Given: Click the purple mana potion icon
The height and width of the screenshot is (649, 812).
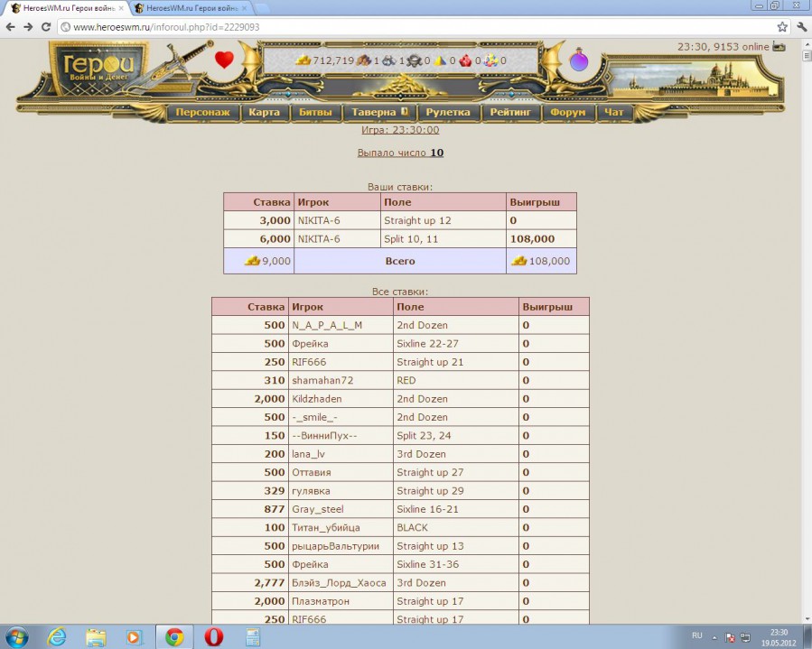Looking at the screenshot, I should click(x=578, y=60).
